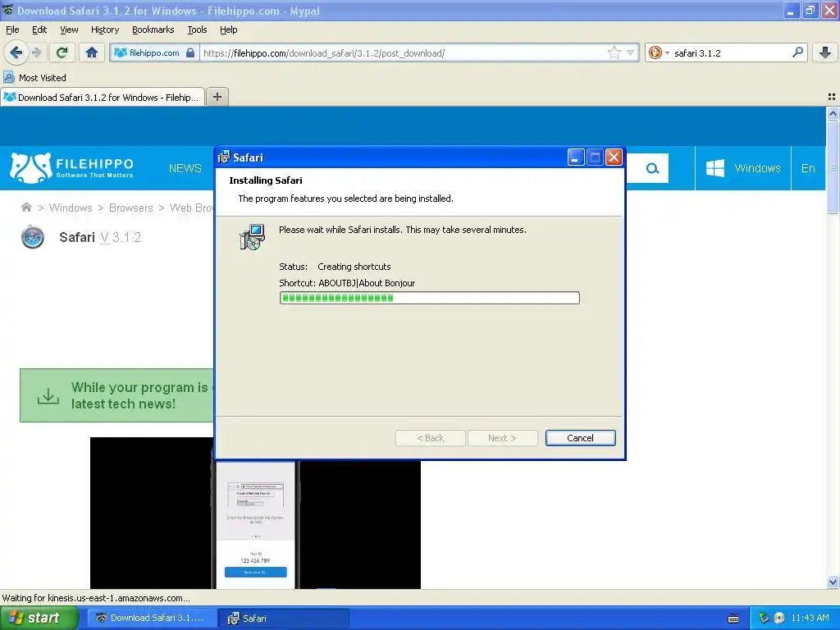Image resolution: width=840 pixels, height=630 pixels.
Task: Click the FileHippo site search magnifier
Action: (x=652, y=169)
